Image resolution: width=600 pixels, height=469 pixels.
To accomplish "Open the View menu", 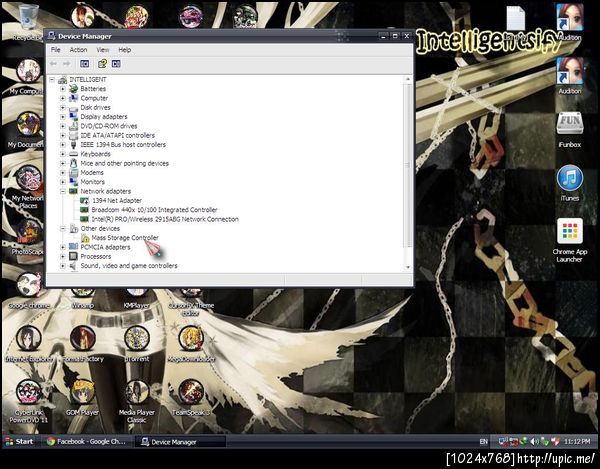I will 103,50.
